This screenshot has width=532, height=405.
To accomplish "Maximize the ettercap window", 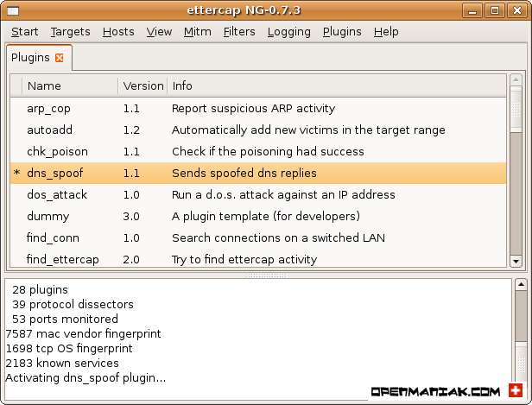I will tap(495, 11).
